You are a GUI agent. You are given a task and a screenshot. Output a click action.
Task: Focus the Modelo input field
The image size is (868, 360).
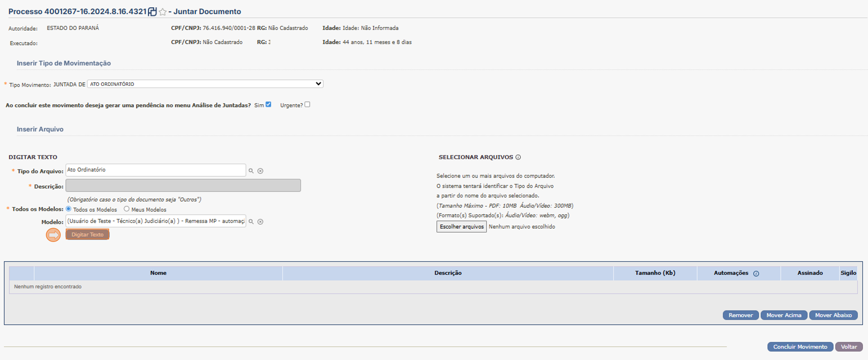(156, 221)
